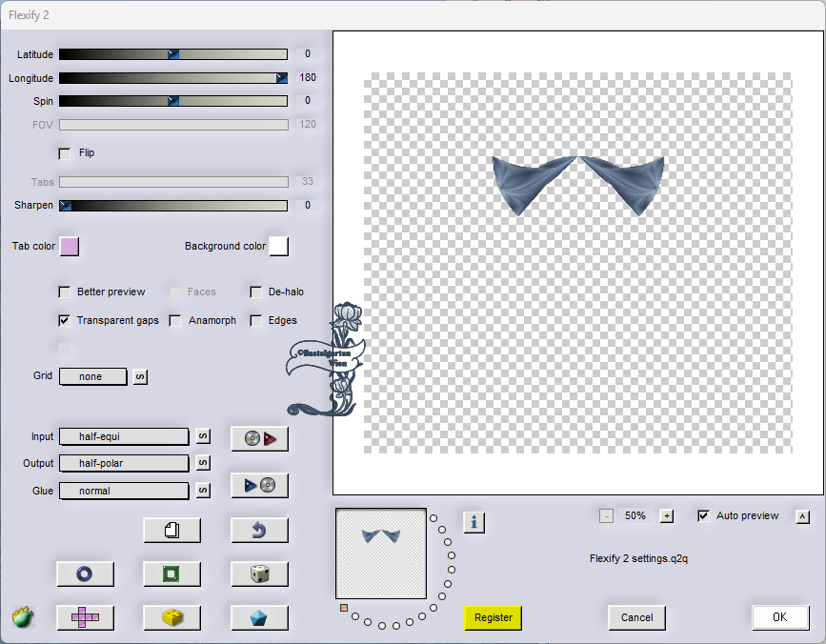Click the copy pages icon button
The width and height of the screenshot is (826, 644).
(171, 530)
